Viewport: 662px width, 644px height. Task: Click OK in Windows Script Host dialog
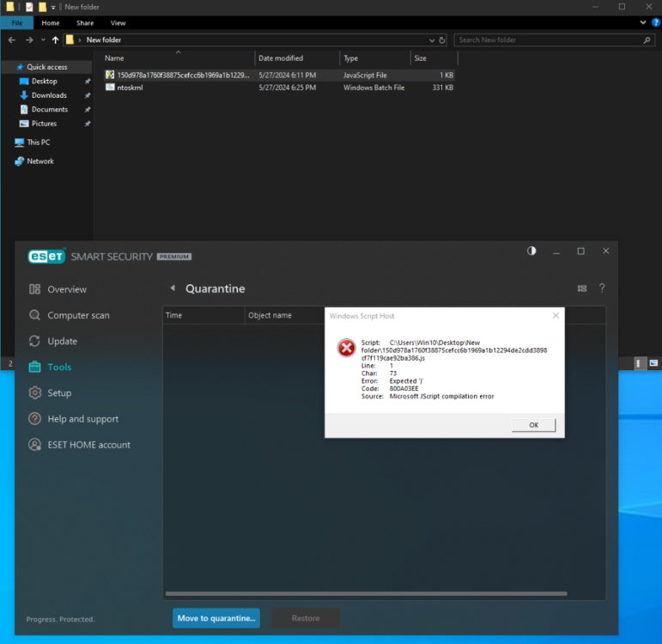coord(534,425)
